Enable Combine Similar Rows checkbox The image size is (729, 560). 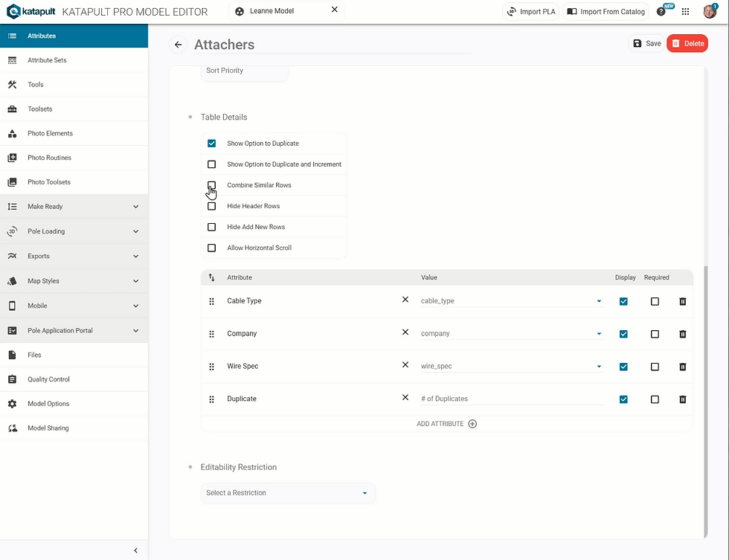[211, 185]
